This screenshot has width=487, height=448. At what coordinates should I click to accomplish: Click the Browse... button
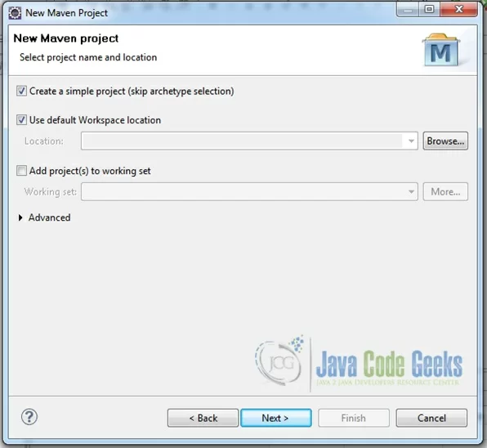pyautogui.click(x=445, y=141)
